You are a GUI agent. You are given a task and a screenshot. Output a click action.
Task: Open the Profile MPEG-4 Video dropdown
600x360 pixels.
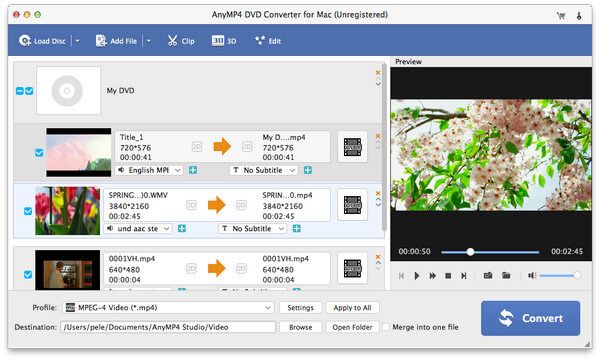[168, 308]
